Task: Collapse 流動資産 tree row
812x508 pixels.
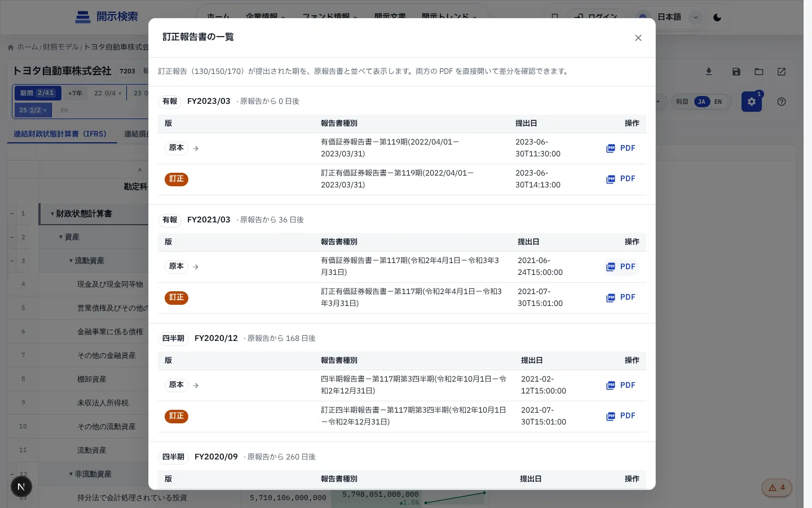Action: [71, 261]
